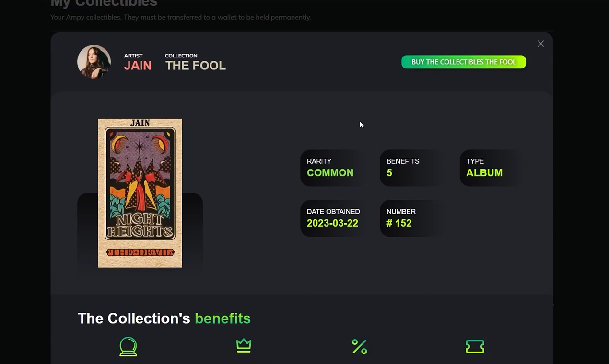Open the Jain artist avatar photo
609x364 pixels.
tap(94, 62)
